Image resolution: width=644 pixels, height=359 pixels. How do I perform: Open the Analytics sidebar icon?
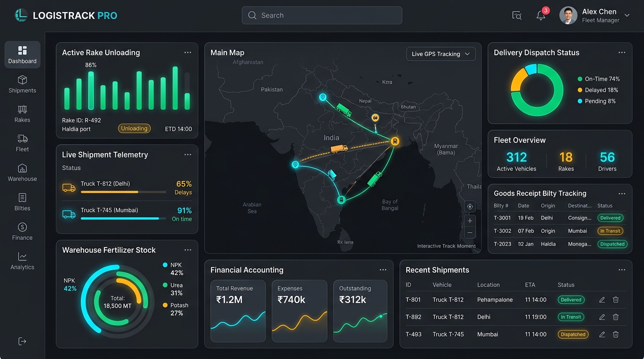[x=22, y=256]
